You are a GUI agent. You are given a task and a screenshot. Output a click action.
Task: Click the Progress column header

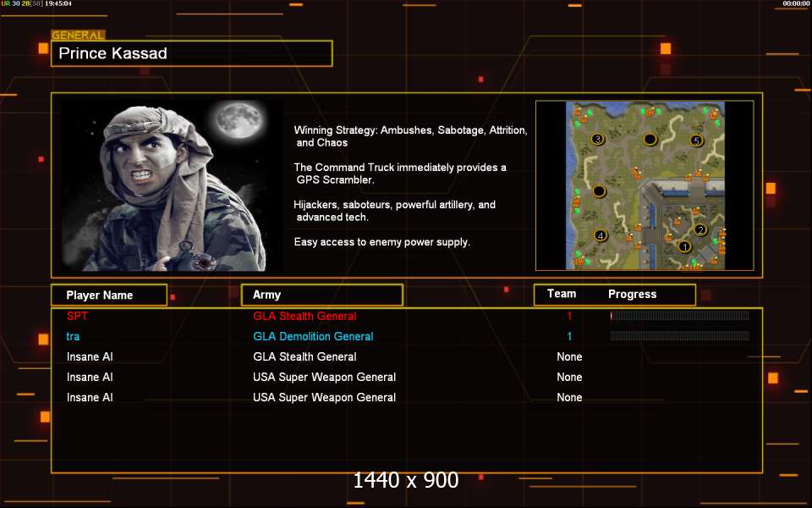(x=633, y=295)
